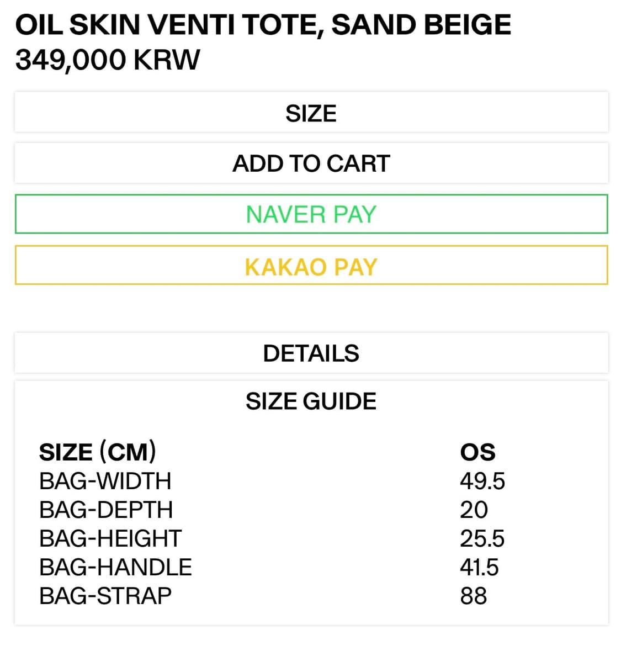Click the 49.5 width value
This screenshot has height=672, width=621.
tap(482, 481)
